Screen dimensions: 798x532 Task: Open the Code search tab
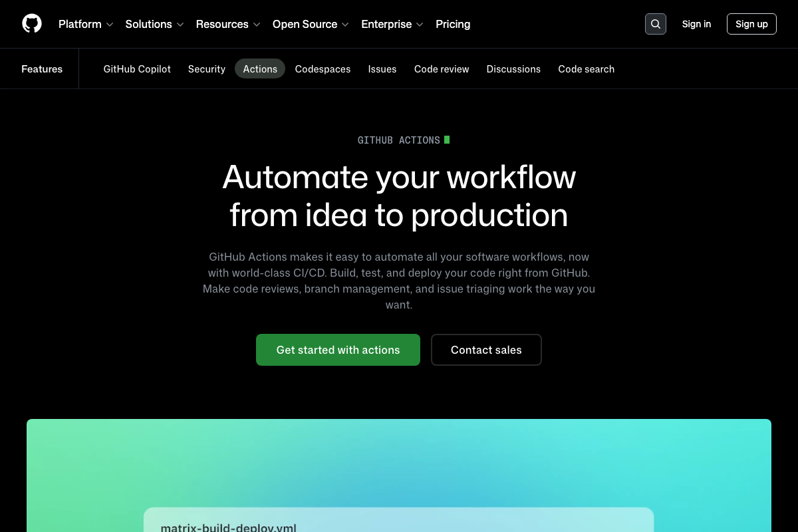pyautogui.click(x=587, y=68)
